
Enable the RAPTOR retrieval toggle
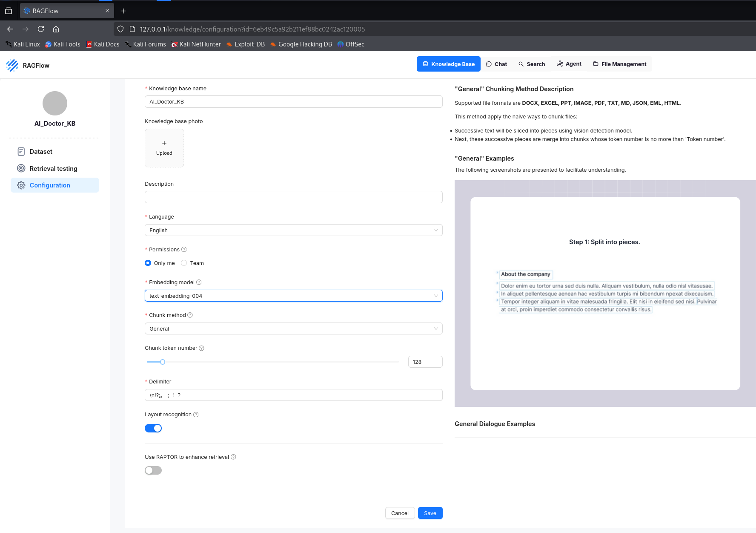[153, 470]
